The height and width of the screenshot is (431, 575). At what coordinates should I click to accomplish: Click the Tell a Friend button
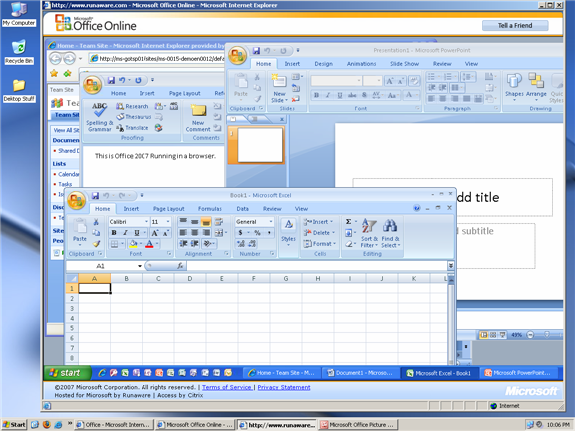(x=515, y=25)
